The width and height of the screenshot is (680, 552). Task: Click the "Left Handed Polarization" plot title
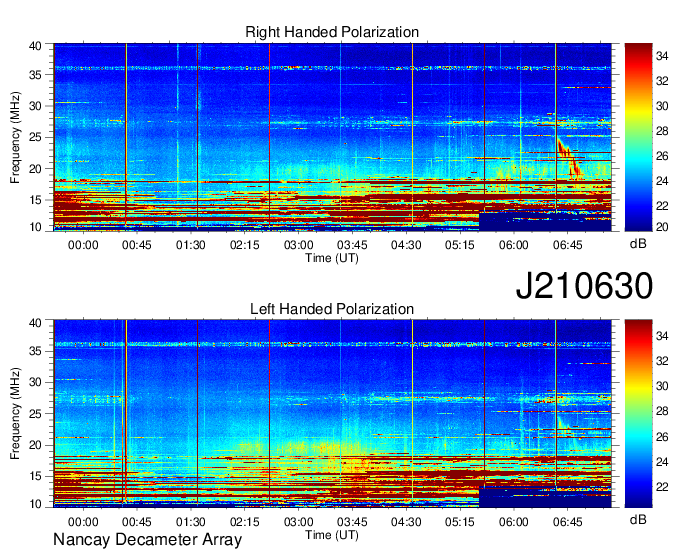click(x=332, y=309)
